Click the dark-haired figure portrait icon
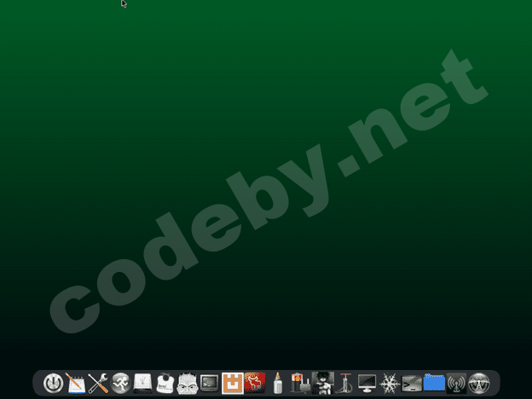The width and height of the screenshot is (532, 399). click(322, 384)
